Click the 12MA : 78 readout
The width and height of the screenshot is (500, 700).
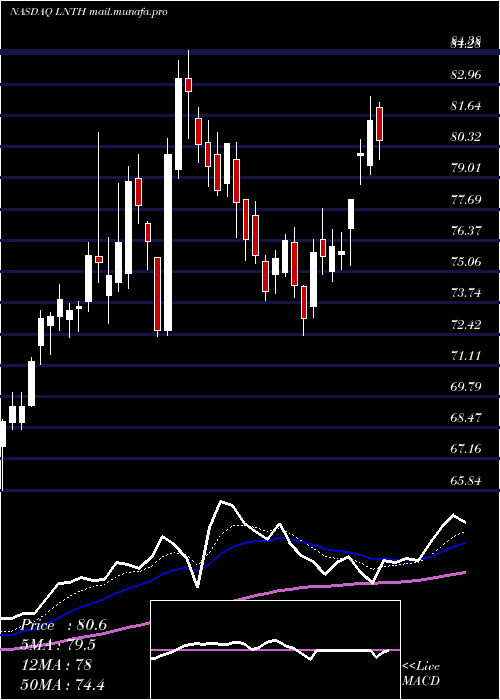[56, 665]
